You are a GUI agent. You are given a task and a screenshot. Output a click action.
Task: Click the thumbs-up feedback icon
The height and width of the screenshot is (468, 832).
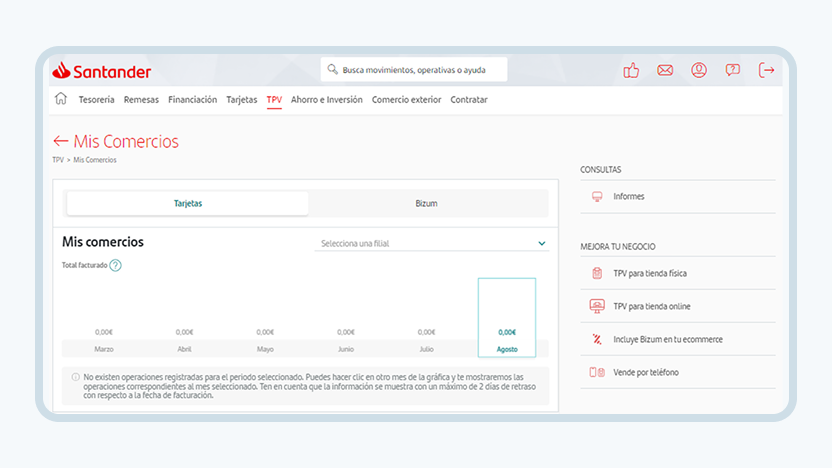[x=631, y=70]
